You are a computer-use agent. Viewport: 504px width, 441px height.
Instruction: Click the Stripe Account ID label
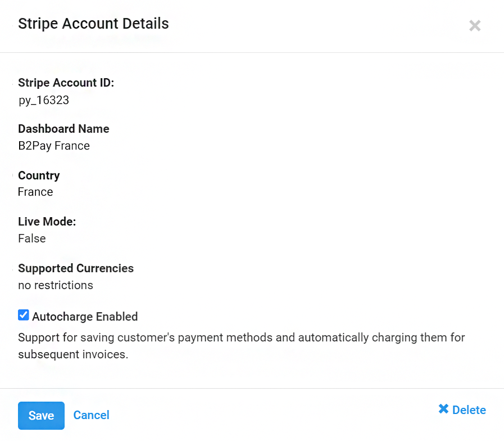pyautogui.click(x=66, y=83)
